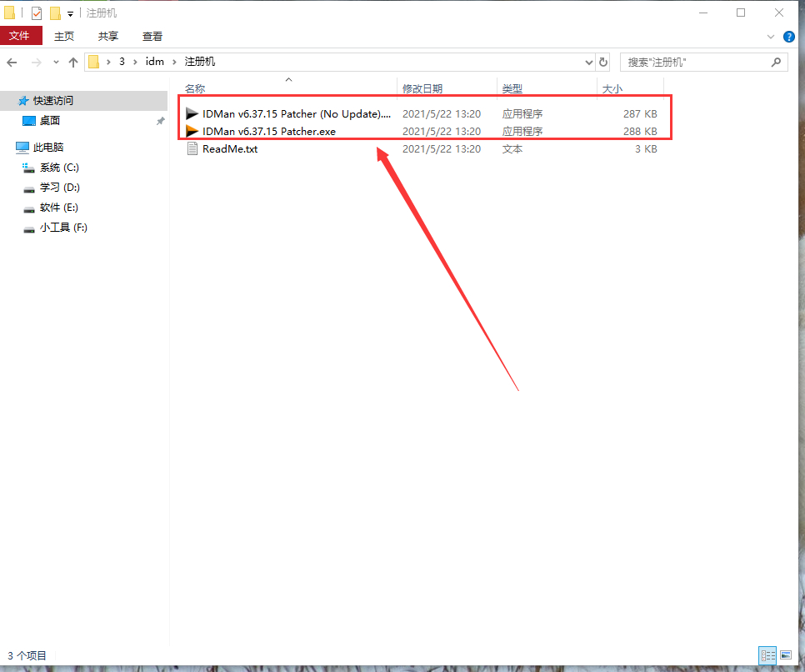Viewport: 805px width, 672px height.
Task: Switch to large icons view layout
Action: (x=786, y=655)
